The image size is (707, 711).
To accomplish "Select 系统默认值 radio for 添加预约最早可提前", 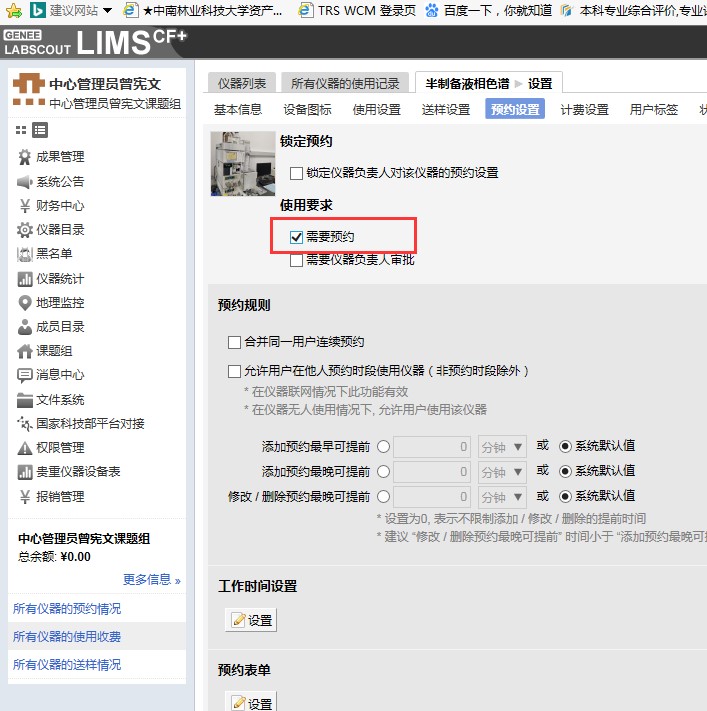I will (x=565, y=446).
